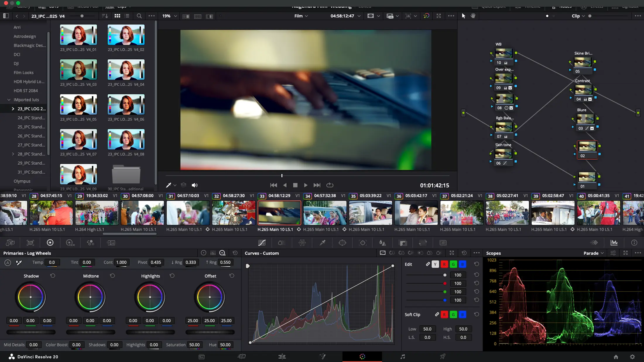Expand the 23_IPC LOG 2 folder

point(13,109)
